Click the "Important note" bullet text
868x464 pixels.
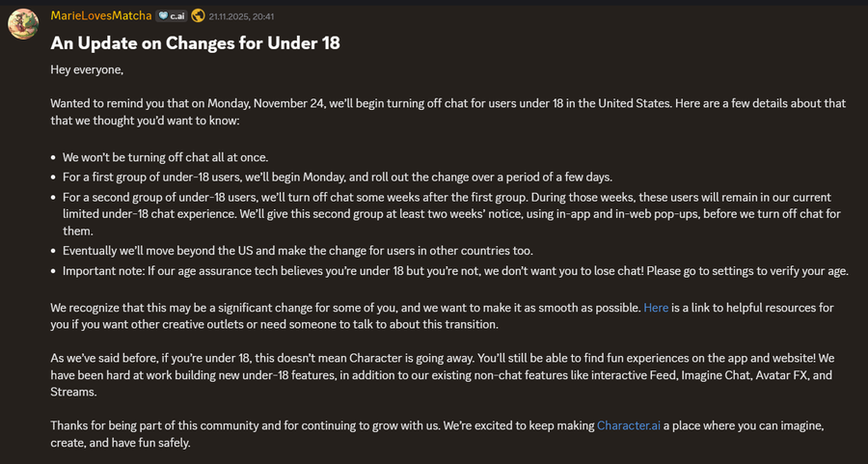pyautogui.click(x=455, y=271)
